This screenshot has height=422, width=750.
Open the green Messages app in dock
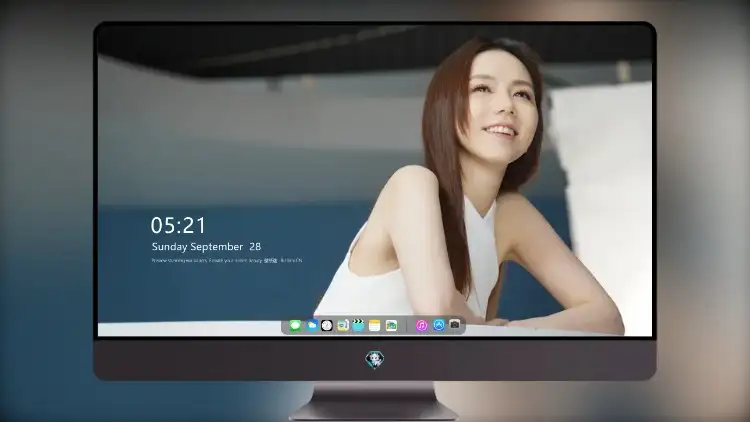tap(295, 326)
